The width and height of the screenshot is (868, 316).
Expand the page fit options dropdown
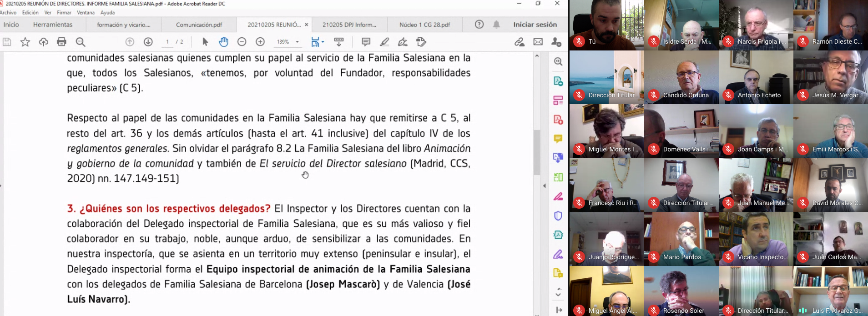tap(323, 42)
